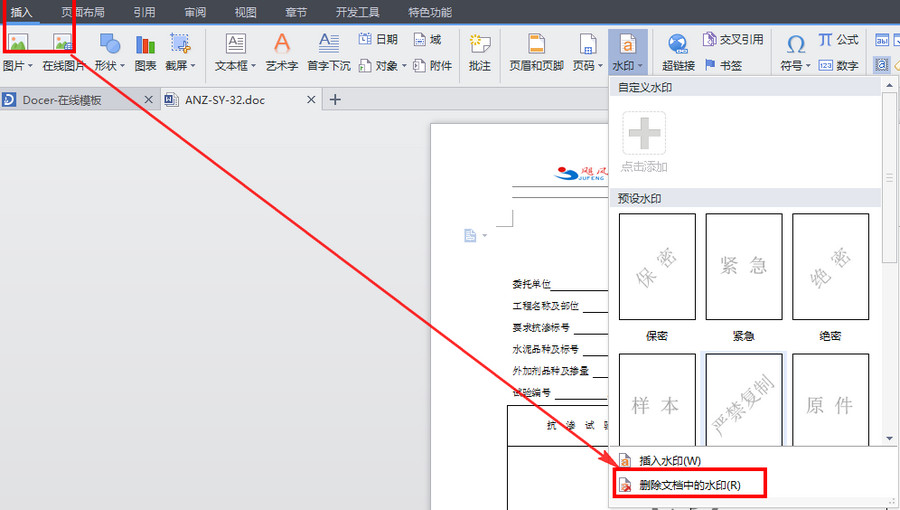
Task: Expand the 对象 dropdown arrow
Action: tap(404, 65)
